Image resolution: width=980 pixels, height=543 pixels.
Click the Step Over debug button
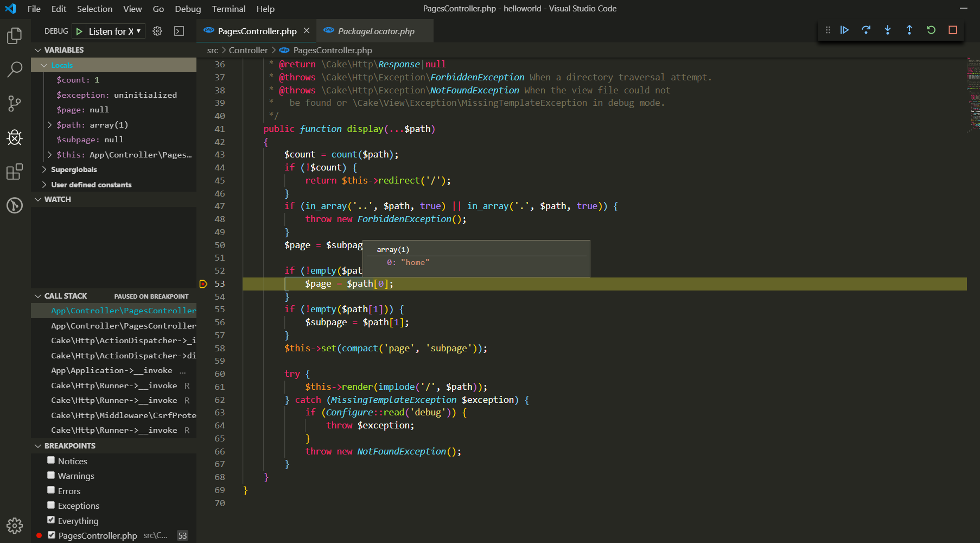866,30
